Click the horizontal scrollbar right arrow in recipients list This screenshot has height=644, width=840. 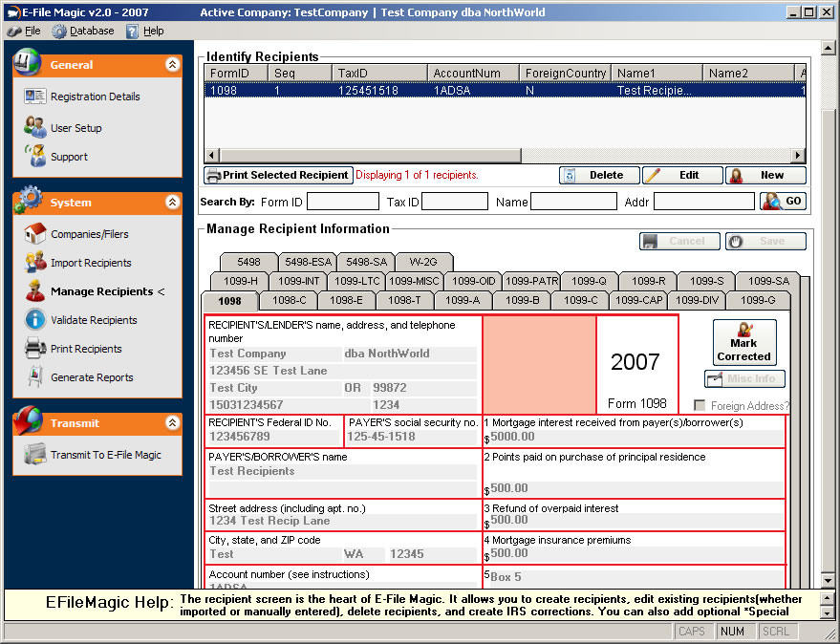799,156
